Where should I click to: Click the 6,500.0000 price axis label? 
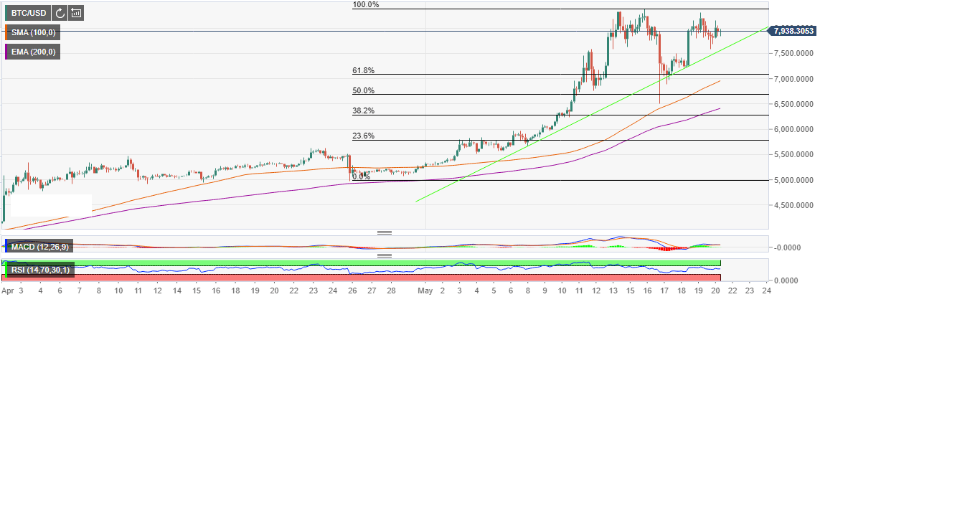pyautogui.click(x=794, y=104)
